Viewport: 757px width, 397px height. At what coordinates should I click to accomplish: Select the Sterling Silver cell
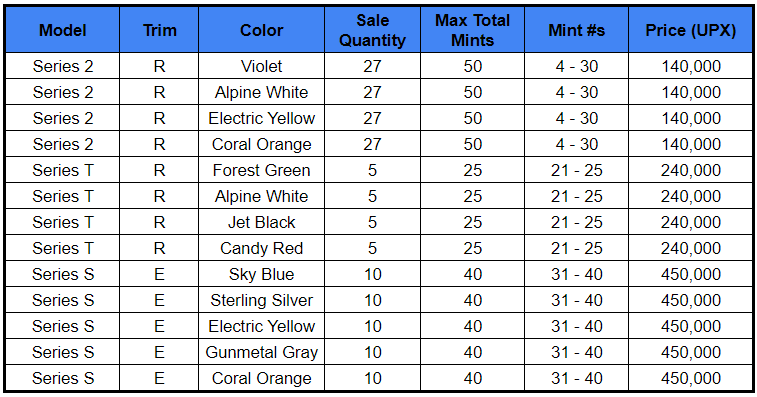point(261,300)
